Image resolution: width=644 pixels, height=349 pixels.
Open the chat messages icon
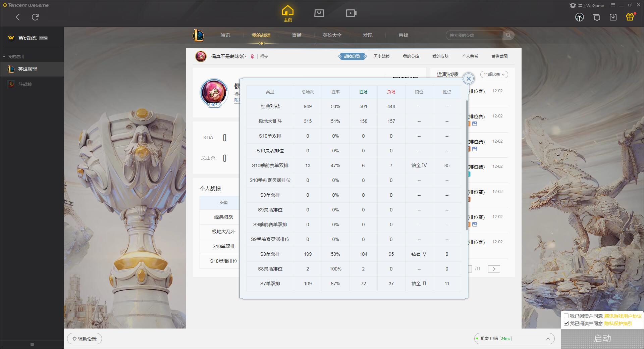pyautogui.click(x=596, y=17)
